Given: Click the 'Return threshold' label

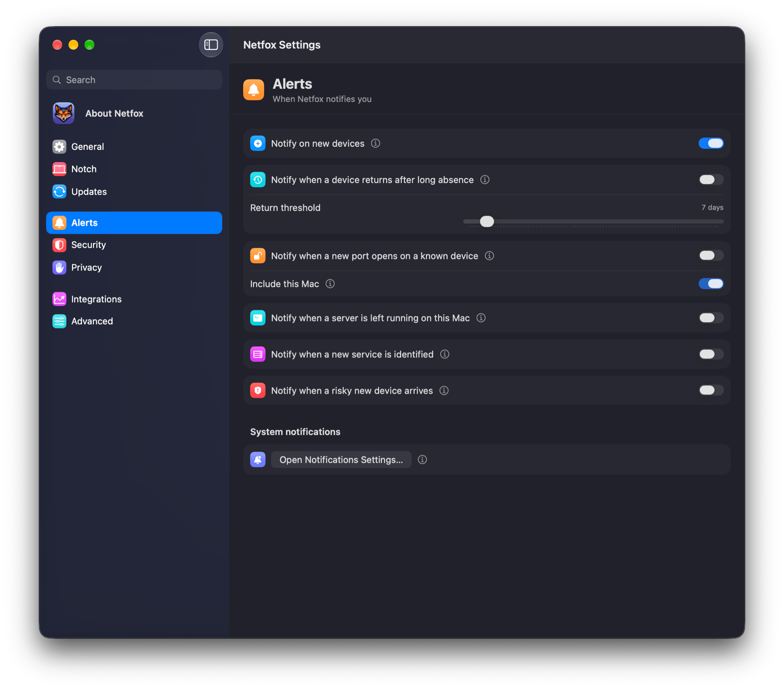Looking at the screenshot, I should 285,208.
